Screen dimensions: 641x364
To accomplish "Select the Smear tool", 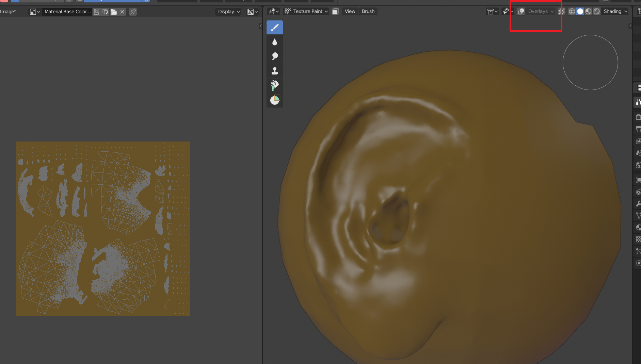I will tap(275, 56).
